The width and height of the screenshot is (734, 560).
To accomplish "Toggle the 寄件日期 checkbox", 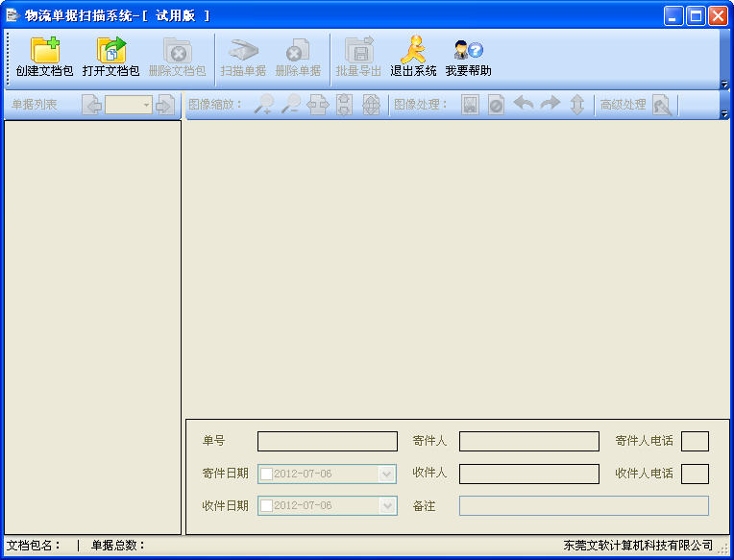I will point(266,474).
